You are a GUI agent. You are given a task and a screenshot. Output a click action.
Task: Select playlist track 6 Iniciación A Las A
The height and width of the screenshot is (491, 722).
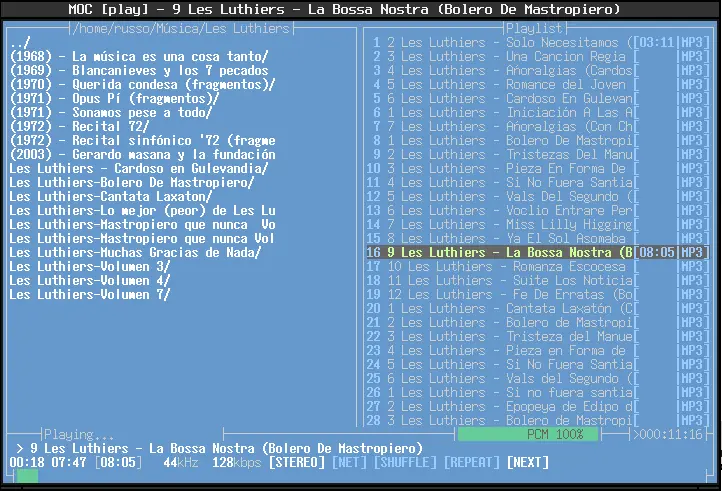537,112
